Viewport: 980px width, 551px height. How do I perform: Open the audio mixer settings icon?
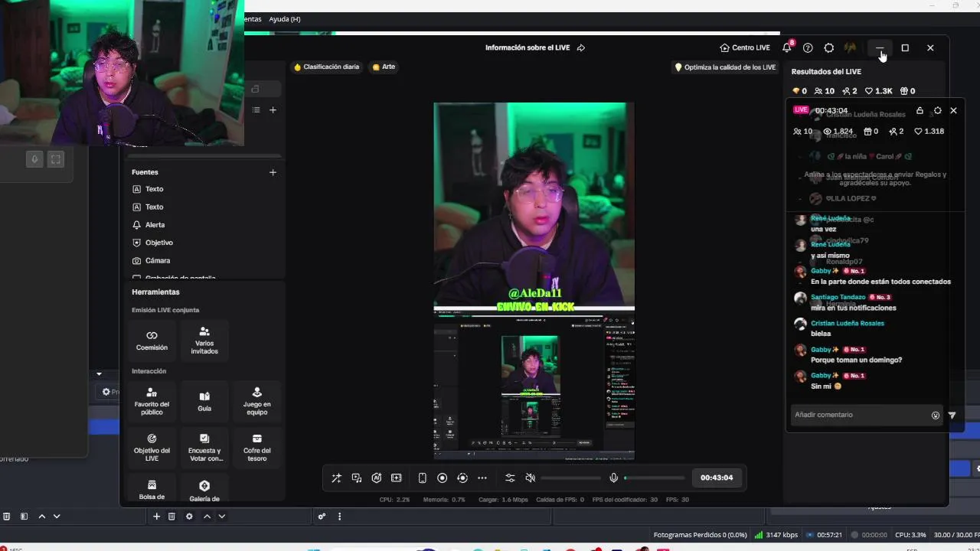tap(510, 478)
